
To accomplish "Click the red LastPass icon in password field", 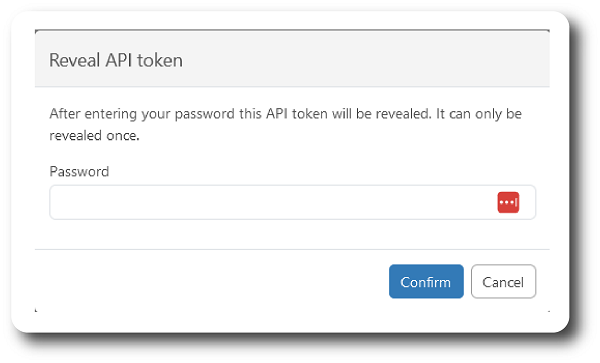I will tap(508, 202).
